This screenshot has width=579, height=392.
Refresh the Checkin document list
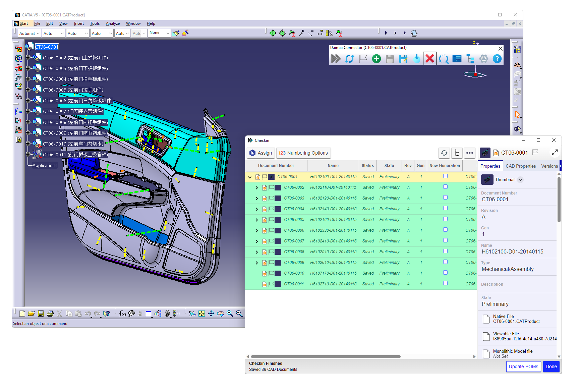tap(444, 153)
